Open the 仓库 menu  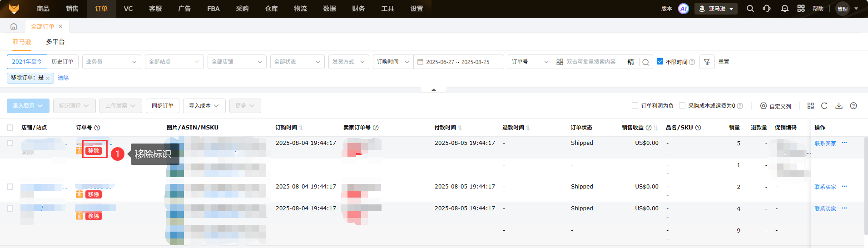click(271, 9)
